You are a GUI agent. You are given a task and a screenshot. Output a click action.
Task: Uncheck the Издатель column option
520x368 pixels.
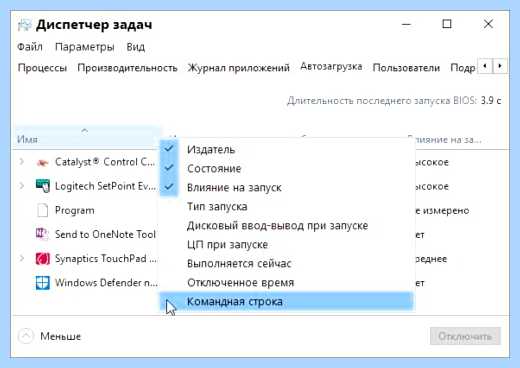tap(287, 149)
